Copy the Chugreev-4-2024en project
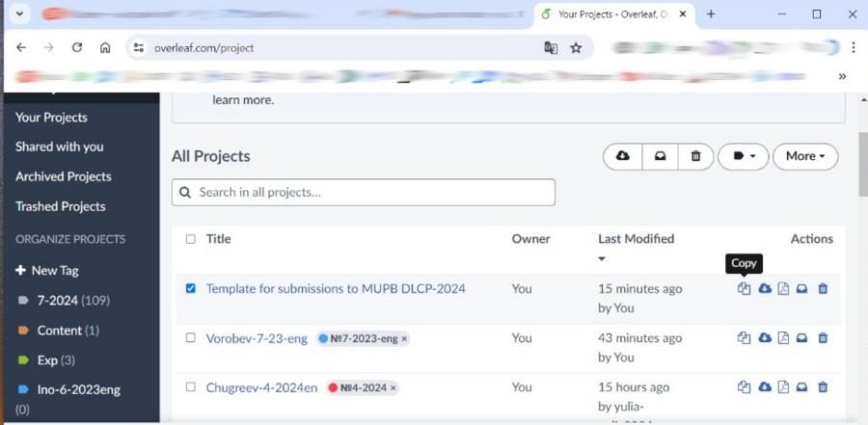868x425 pixels. [744, 387]
